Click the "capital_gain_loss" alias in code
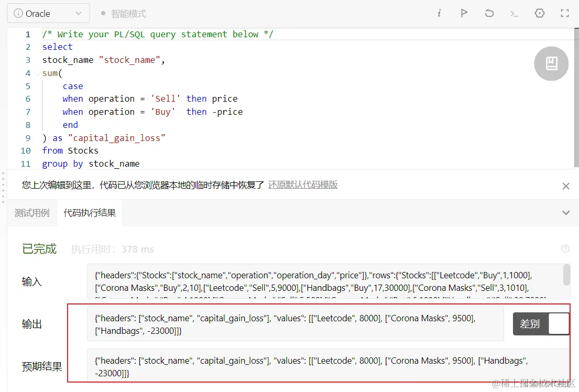 [117, 138]
